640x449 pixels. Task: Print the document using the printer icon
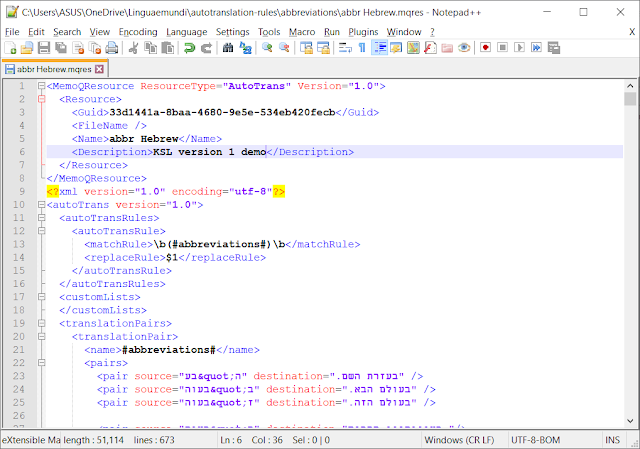pyautogui.click(x=112, y=48)
